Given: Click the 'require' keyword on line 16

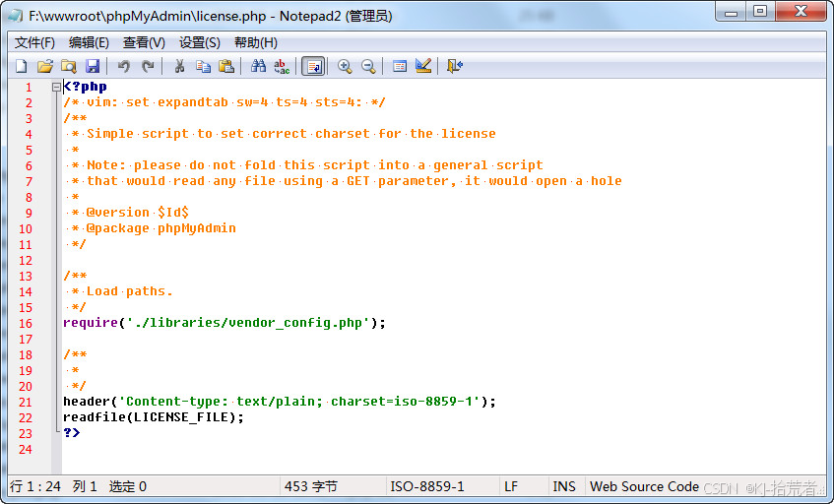Looking at the screenshot, I should point(91,323).
